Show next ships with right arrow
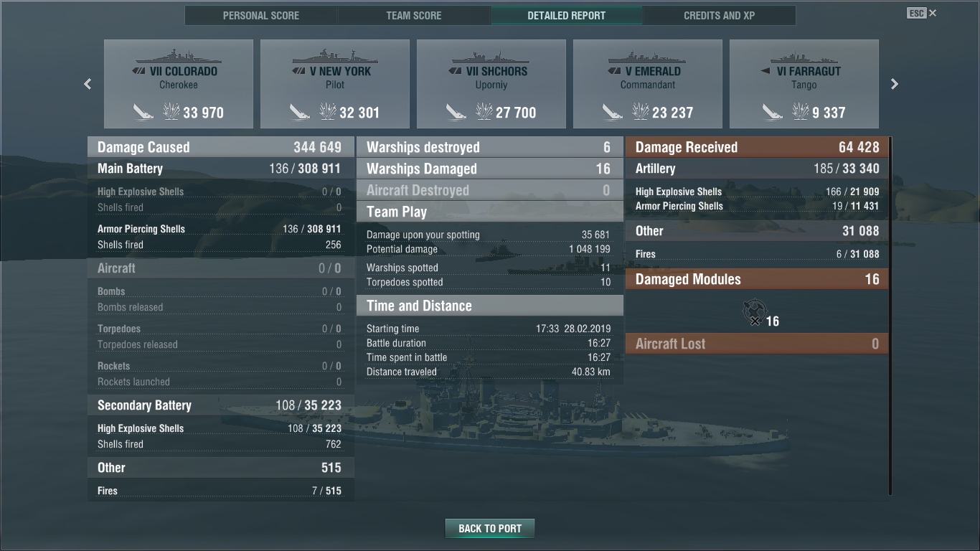The image size is (980, 551). (x=895, y=84)
